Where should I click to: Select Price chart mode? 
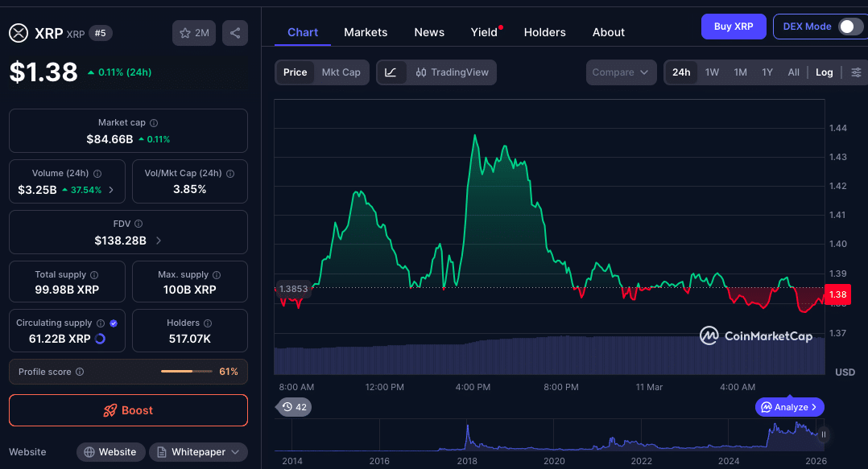pyautogui.click(x=295, y=72)
